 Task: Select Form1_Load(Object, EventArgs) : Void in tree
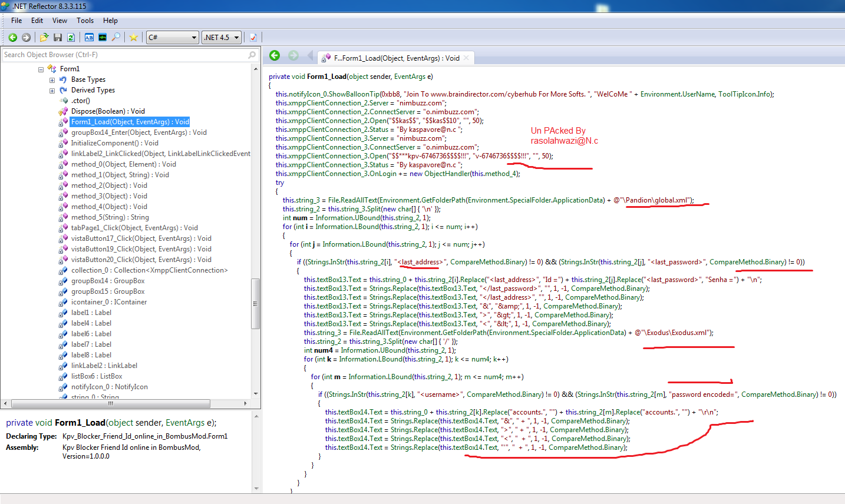point(130,122)
